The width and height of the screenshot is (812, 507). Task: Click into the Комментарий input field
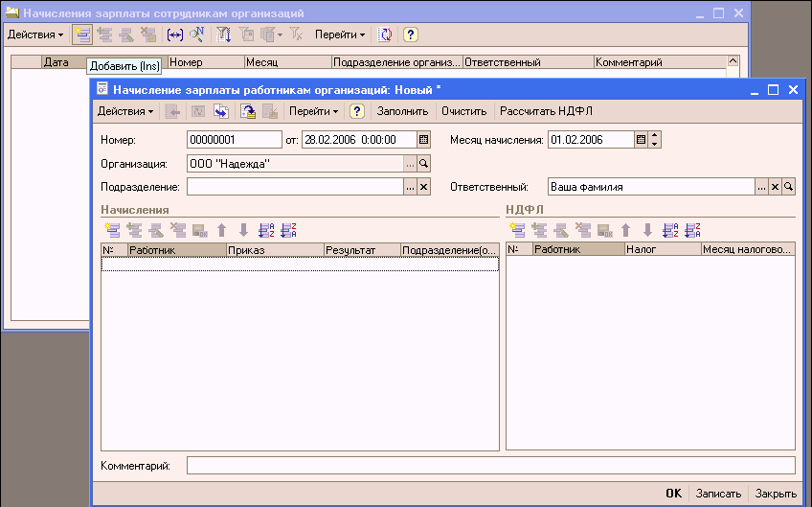490,466
